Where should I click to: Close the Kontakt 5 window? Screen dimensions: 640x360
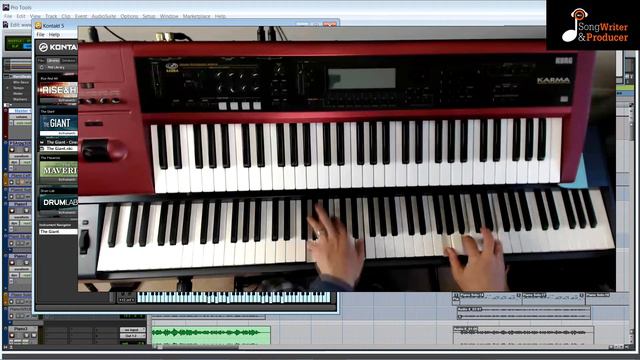coord(329,24)
